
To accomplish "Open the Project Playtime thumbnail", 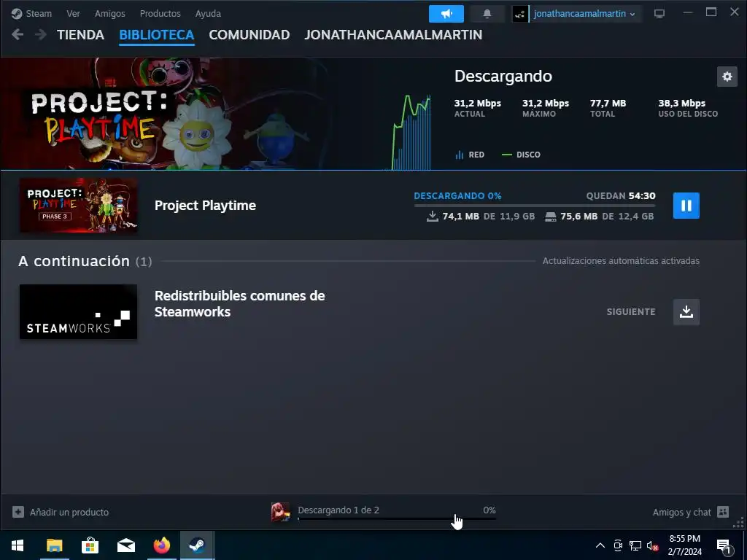I will (79, 205).
